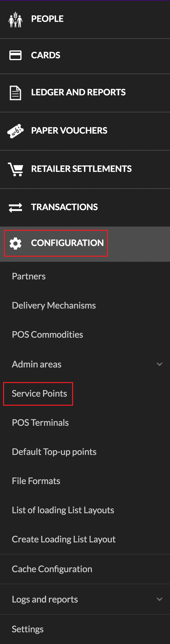
Task: Click the People family icon
Action: click(x=15, y=19)
